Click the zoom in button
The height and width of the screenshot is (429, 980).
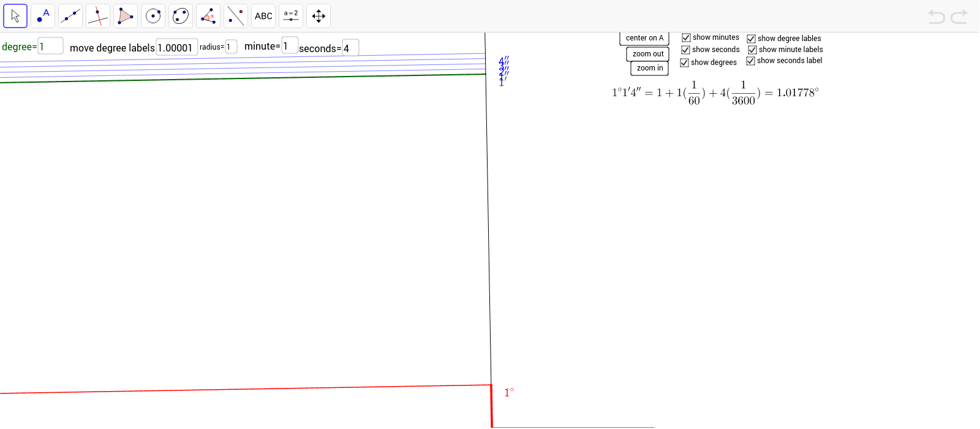click(650, 68)
